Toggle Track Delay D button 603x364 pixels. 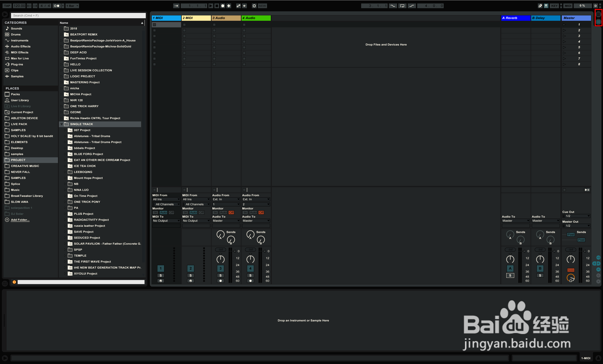(598, 275)
